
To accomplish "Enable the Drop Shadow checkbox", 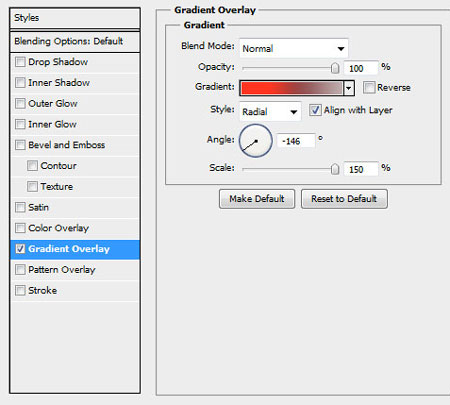I will tap(20, 62).
